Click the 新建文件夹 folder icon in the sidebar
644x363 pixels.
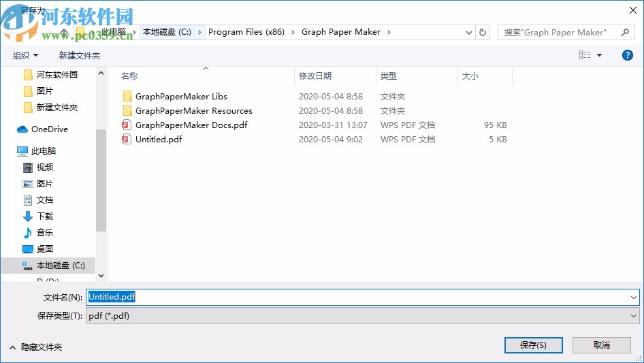click(x=28, y=108)
